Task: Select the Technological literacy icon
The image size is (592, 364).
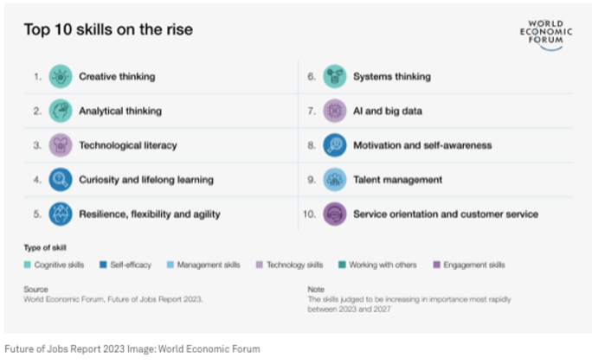Action: pyautogui.click(x=61, y=145)
